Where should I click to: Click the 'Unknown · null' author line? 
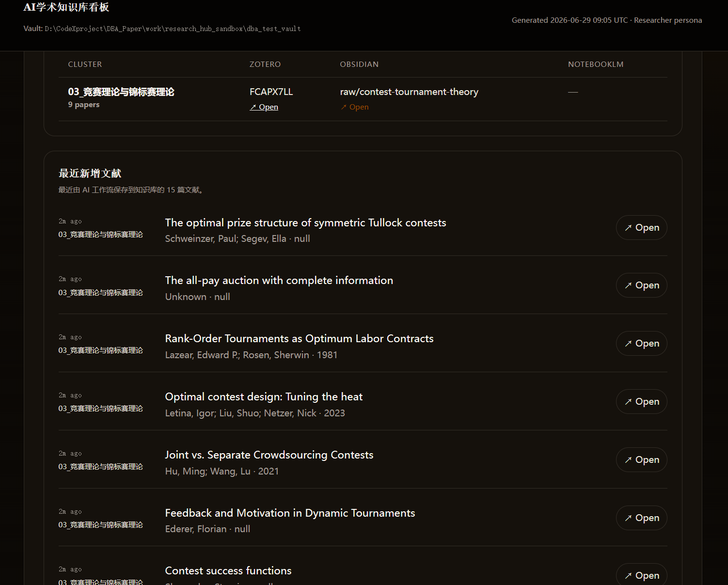click(198, 297)
